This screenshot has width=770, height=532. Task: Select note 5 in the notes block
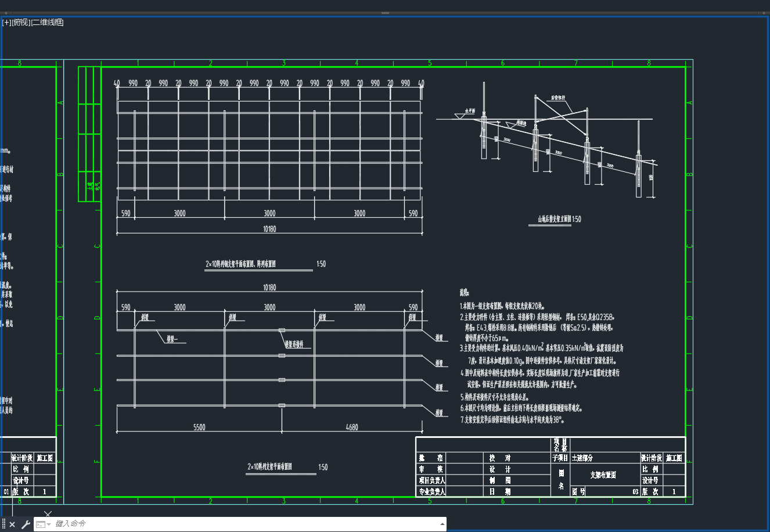coord(494,397)
